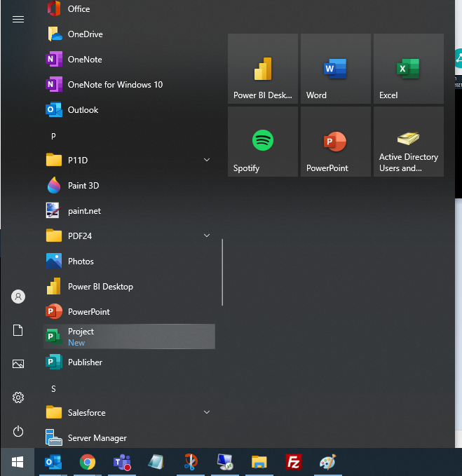Click the Windows Start button
Screen dimensions: 462x476
(18, 462)
